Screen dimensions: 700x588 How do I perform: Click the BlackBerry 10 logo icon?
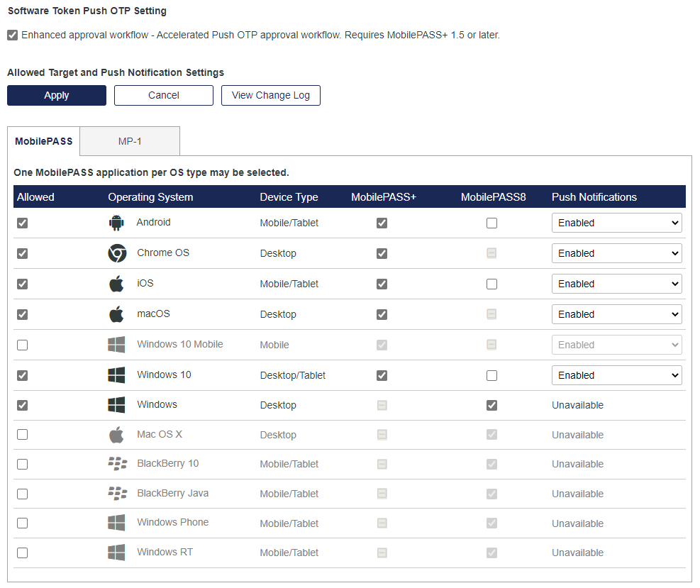[118, 464]
